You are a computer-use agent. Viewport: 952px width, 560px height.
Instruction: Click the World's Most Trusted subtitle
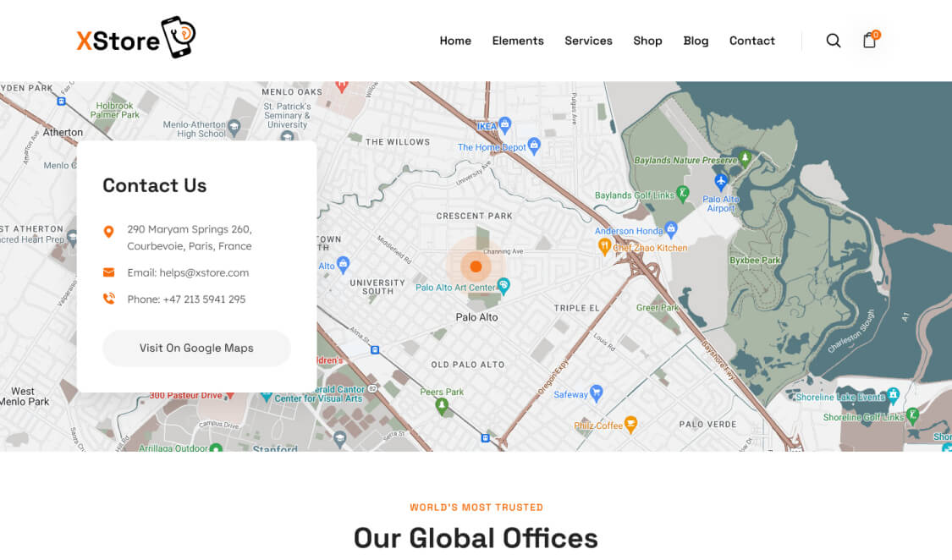(476, 508)
